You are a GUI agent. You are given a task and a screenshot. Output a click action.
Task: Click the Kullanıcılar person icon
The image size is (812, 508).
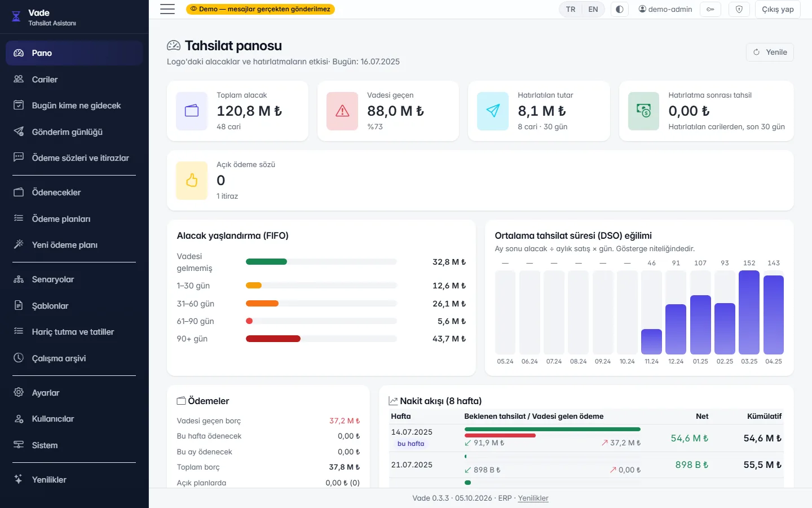click(19, 419)
